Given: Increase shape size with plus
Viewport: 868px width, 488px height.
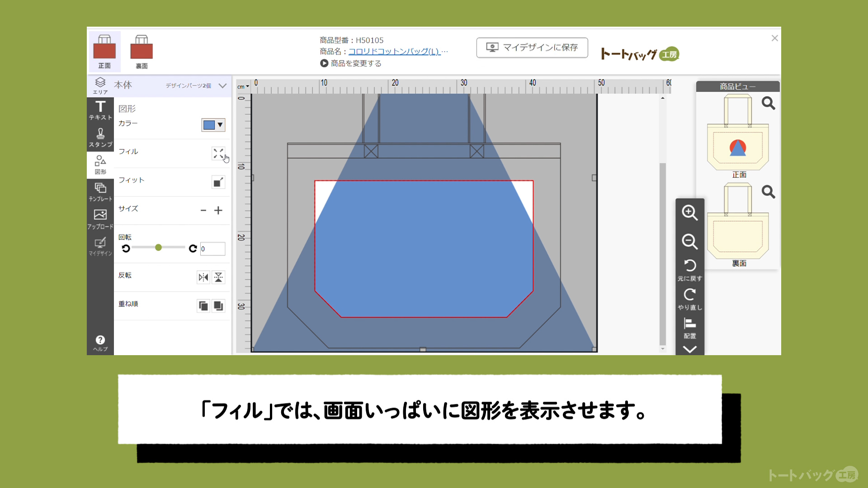Looking at the screenshot, I should coord(218,211).
